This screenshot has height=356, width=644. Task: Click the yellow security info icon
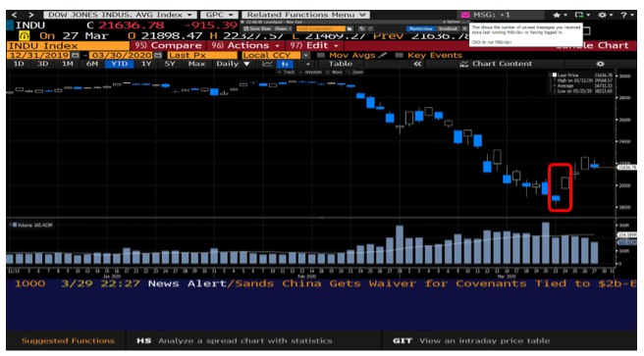click(24, 36)
